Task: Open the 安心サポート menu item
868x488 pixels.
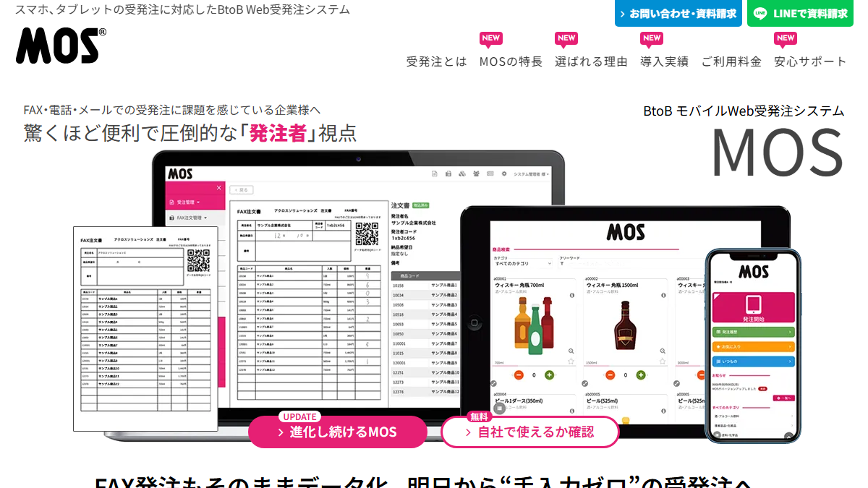Action: pos(810,61)
